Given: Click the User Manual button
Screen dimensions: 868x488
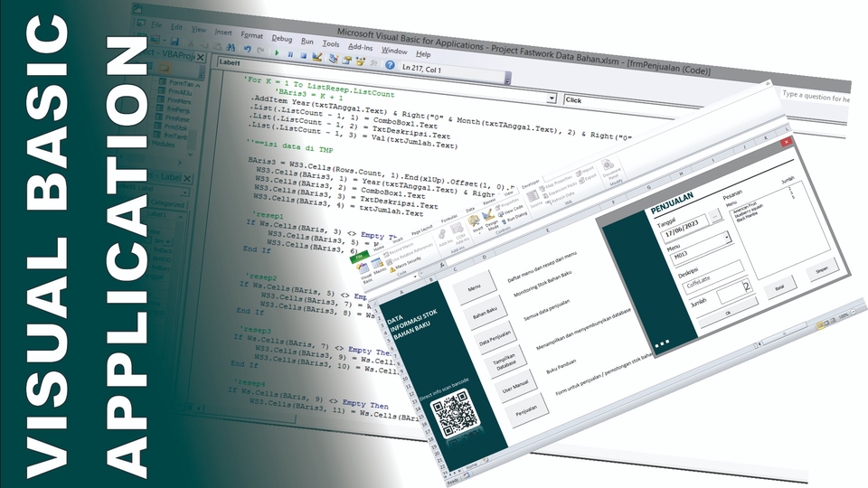Looking at the screenshot, I should pos(515,387).
